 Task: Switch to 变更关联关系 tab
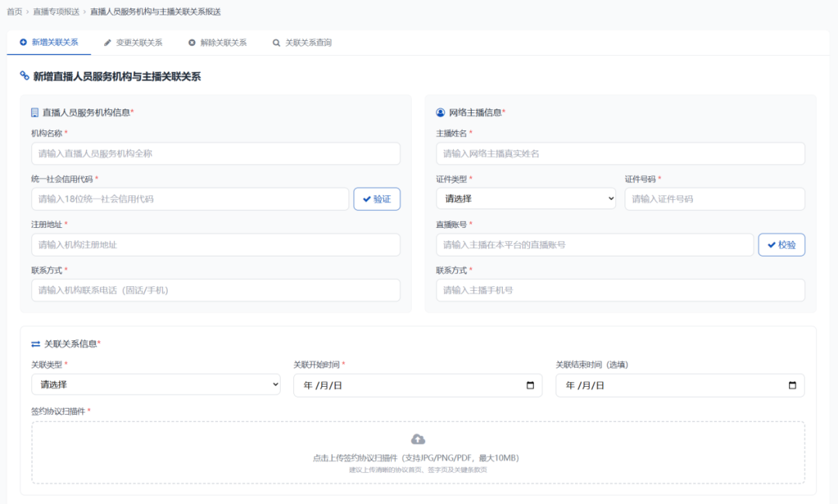click(x=133, y=43)
